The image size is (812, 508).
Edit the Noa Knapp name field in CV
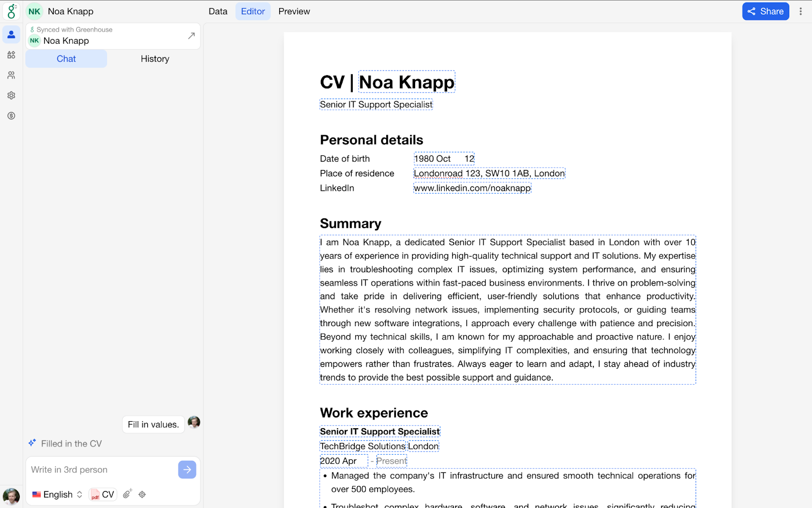[x=407, y=82]
